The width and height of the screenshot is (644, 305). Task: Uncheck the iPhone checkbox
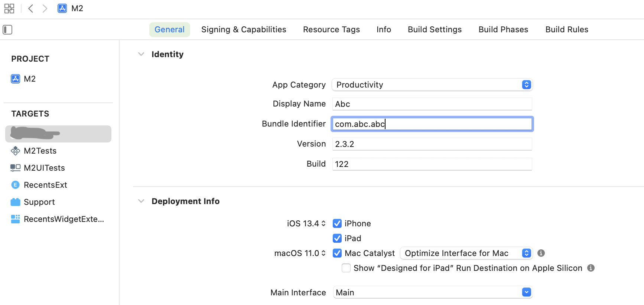click(337, 223)
